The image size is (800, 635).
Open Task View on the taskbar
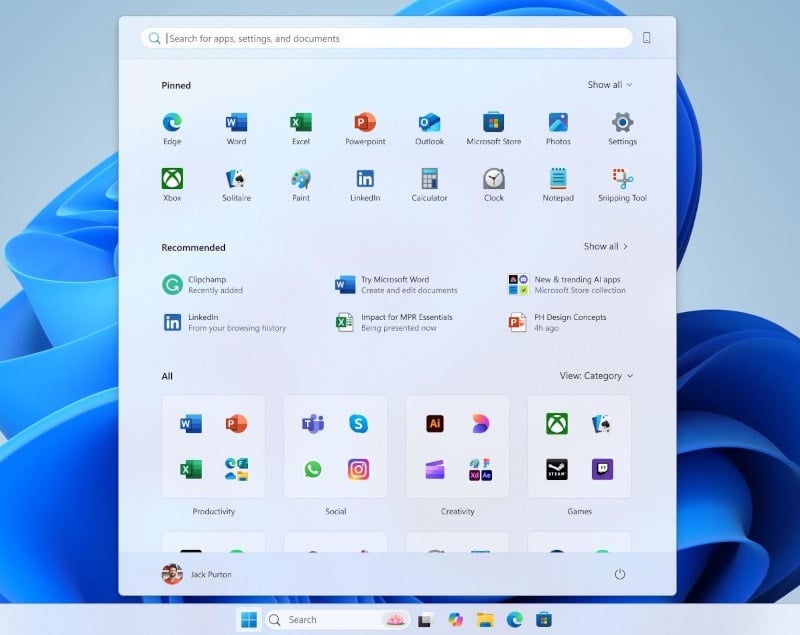click(425, 620)
